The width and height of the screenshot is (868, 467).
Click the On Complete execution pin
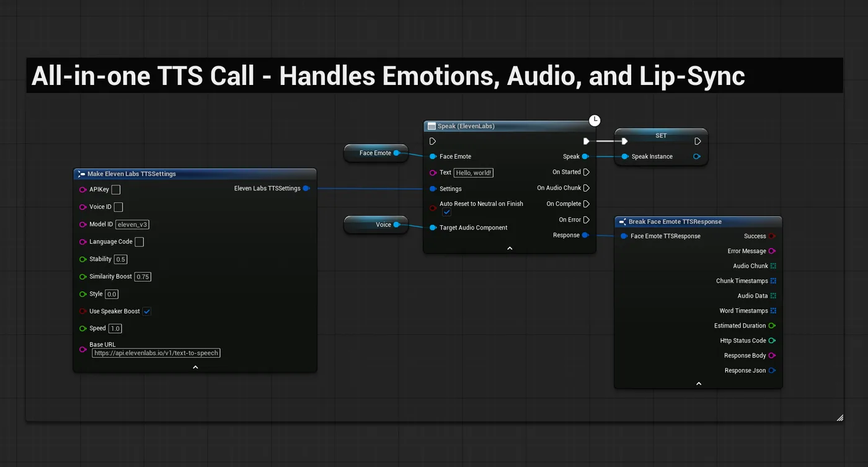pos(587,204)
